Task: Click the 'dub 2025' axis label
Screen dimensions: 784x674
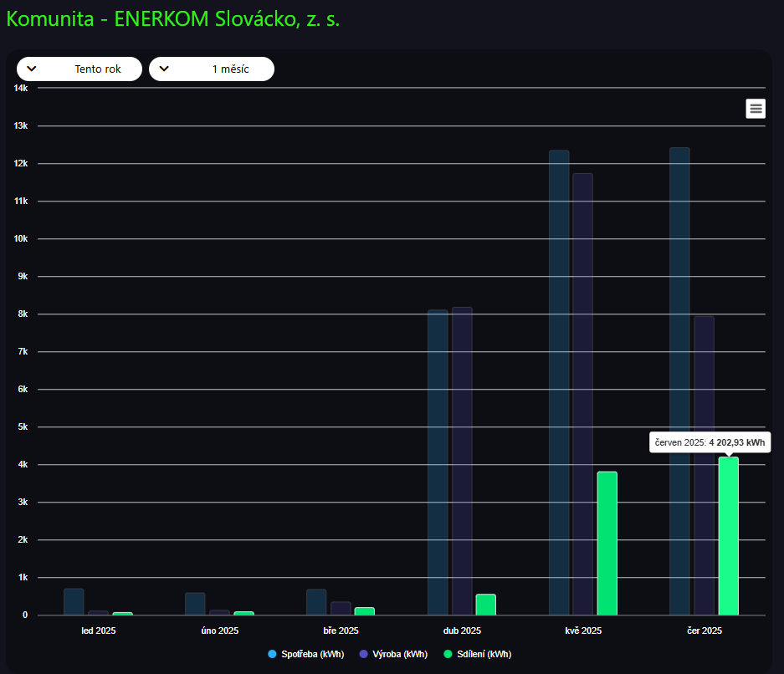Action: (462, 631)
